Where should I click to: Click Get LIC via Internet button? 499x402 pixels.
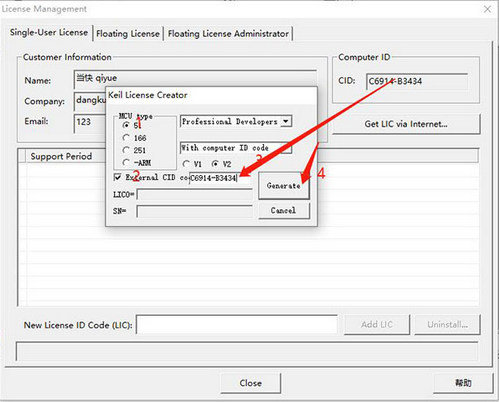(x=406, y=124)
